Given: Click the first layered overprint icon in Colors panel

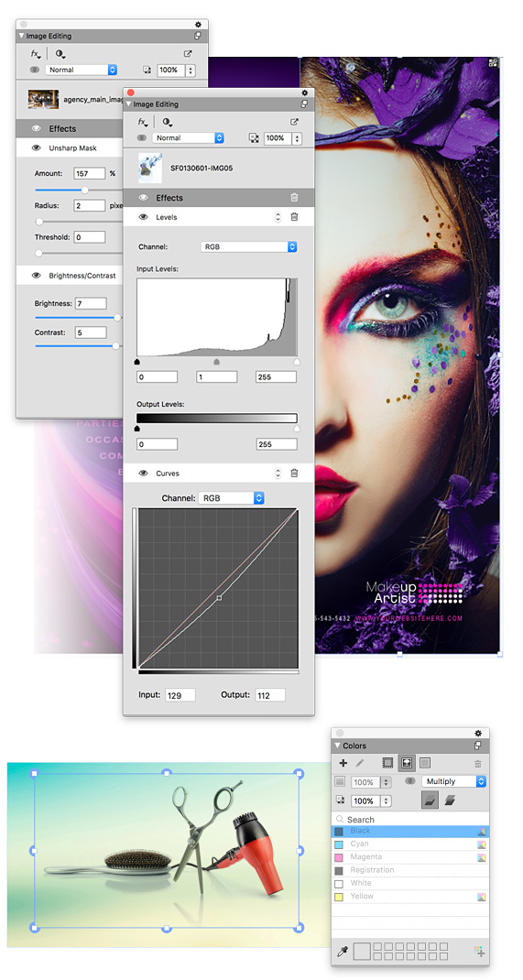Looking at the screenshot, I should coord(430,800).
